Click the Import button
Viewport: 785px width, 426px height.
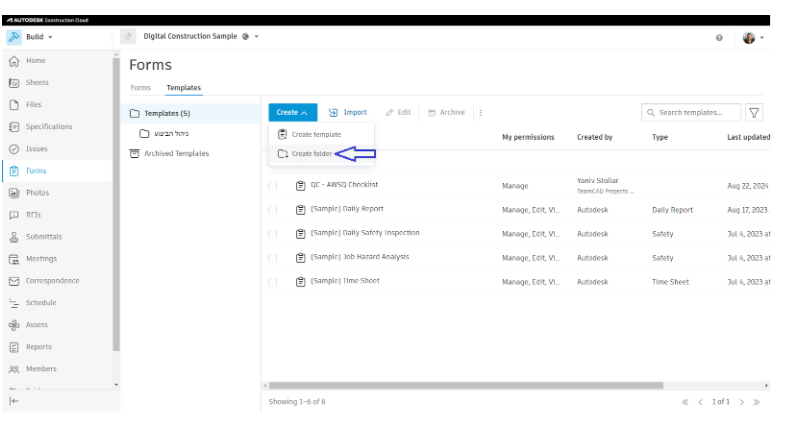tap(347, 113)
